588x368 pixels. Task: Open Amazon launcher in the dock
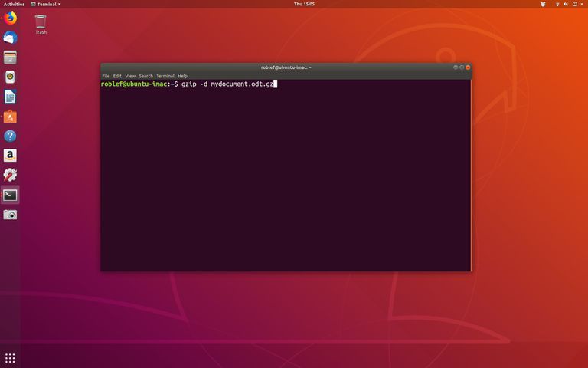point(10,156)
